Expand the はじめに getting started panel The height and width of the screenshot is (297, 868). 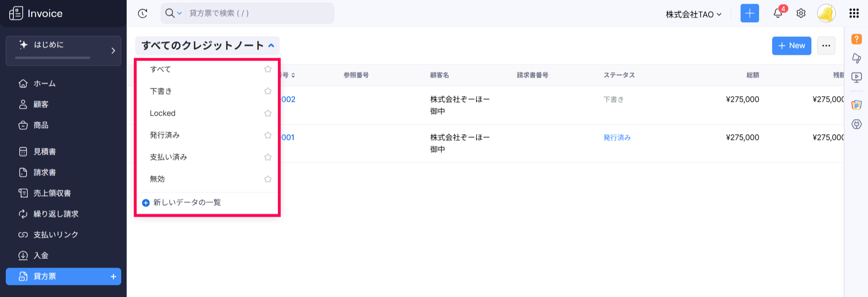tap(113, 50)
